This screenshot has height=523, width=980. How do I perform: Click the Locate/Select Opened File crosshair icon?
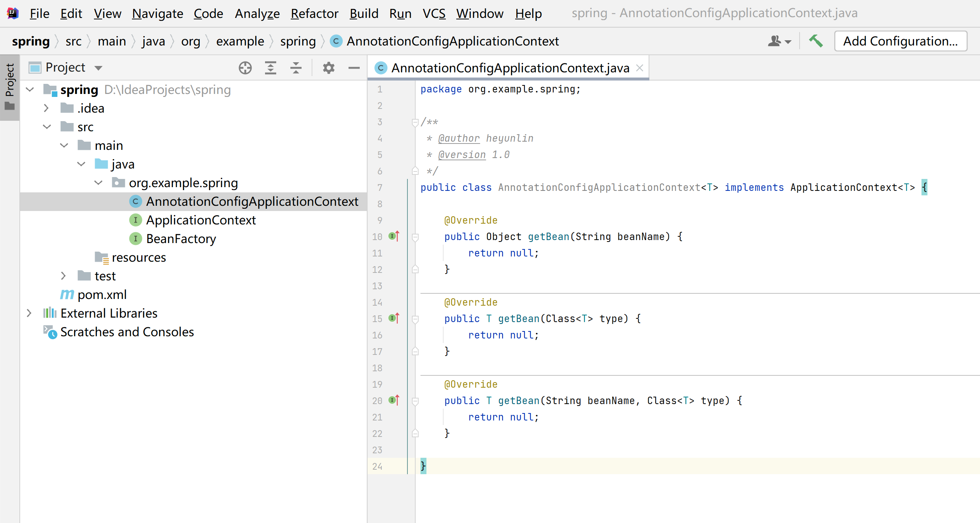245,68
